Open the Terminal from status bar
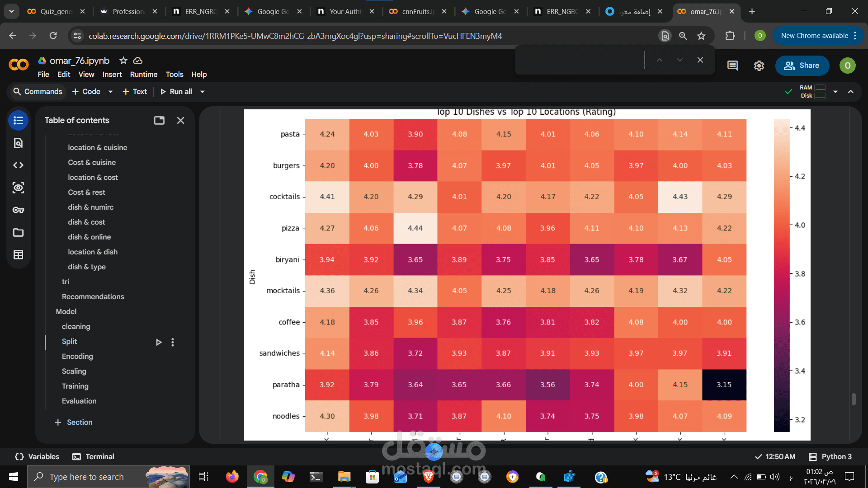 tap(93, 457)
